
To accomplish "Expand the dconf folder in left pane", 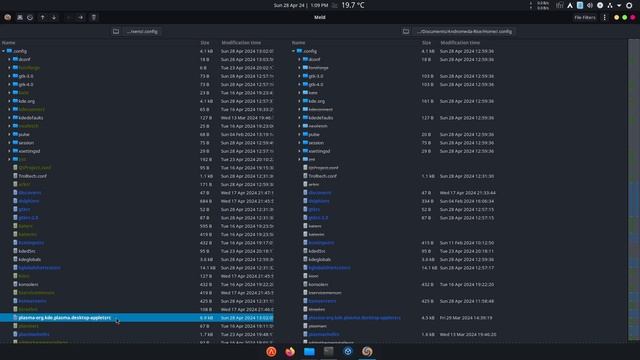I will click(9, 60).
